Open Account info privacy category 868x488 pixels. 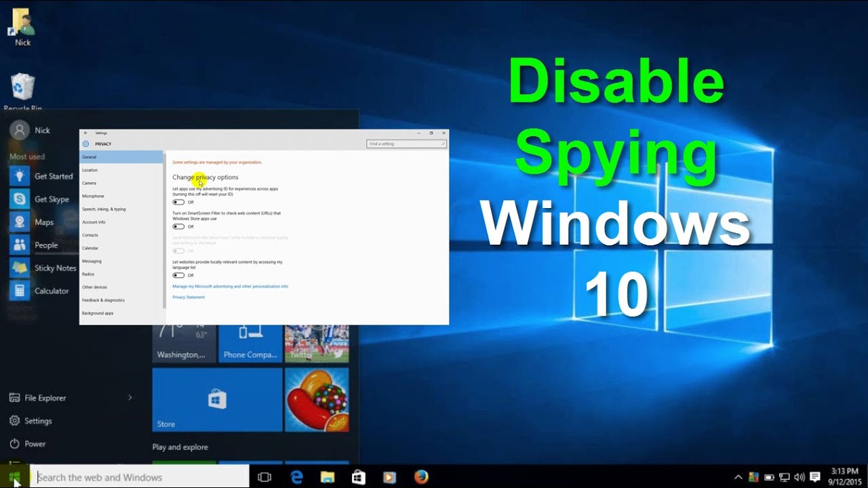click(121, 222)
